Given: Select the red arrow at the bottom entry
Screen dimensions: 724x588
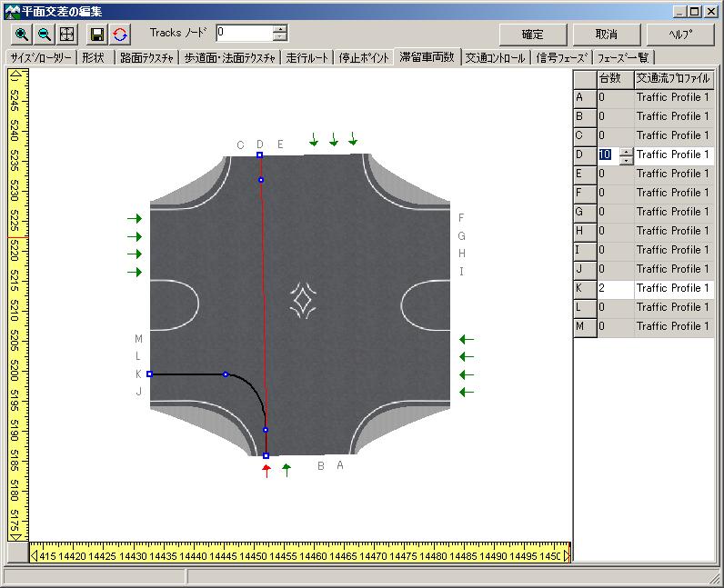Looking at the screenshot, I should (266, 470).
